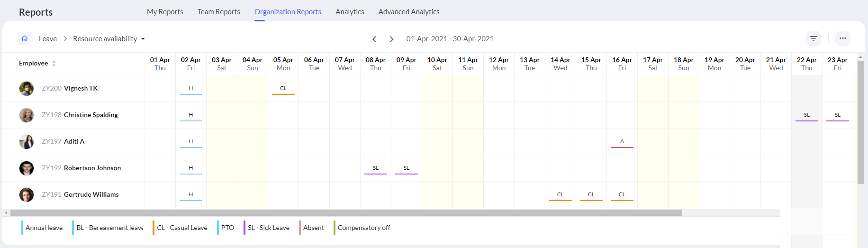Go to previous month with left arrow
868x248 pixels.
click(x=374, y=39)
